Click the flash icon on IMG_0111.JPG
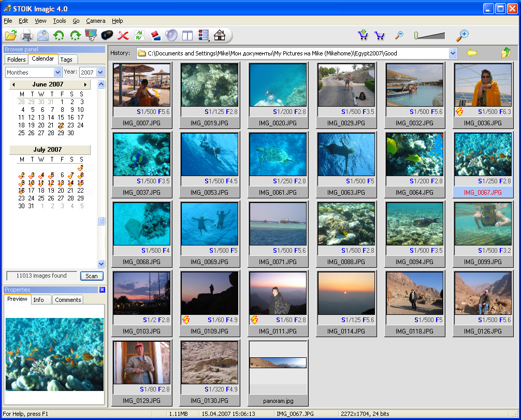This screenshot has width=521, height=420. [254, 320]
